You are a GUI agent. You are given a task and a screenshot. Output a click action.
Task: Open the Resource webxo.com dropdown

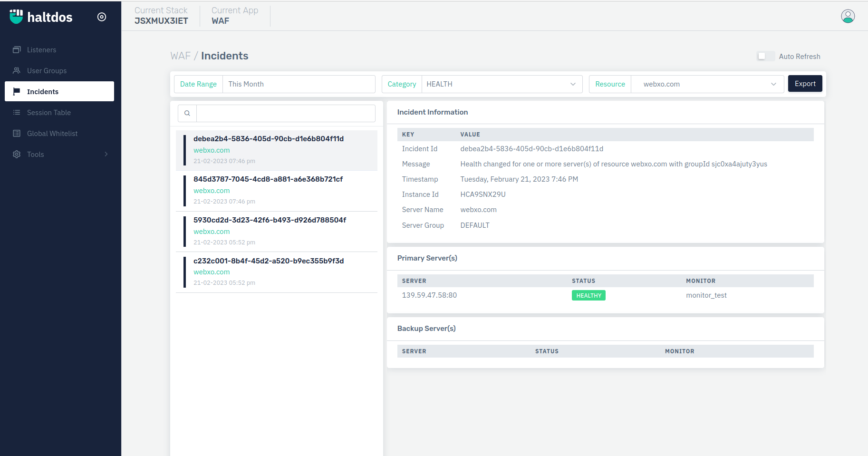point(707,84)
